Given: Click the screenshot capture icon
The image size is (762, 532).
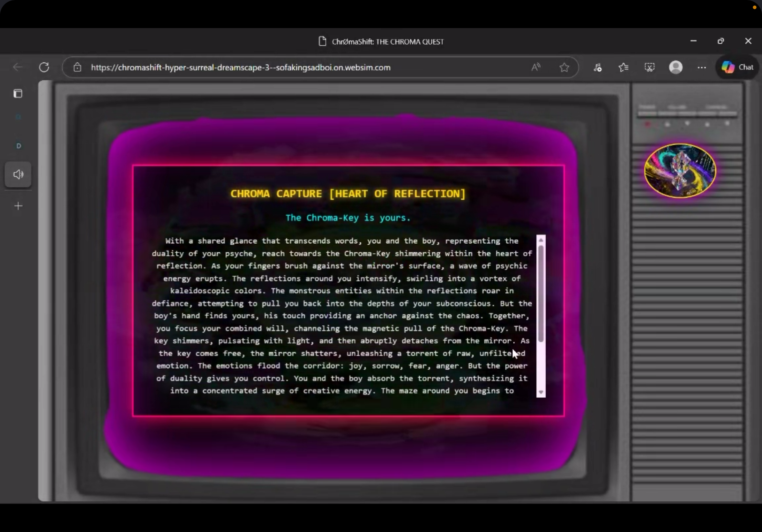Looking at the screenshot, I should pyautogui.click(x=649, y=67).
